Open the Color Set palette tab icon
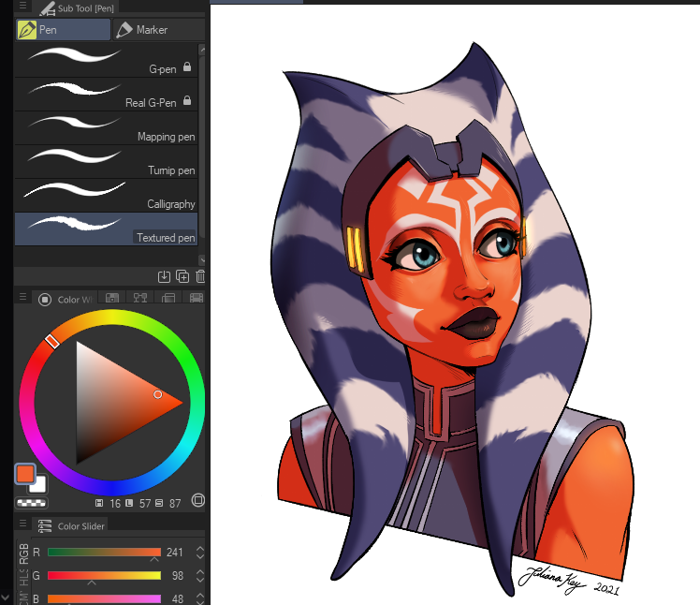This screenshot has width=700, height=605. [x=112, y=298]
